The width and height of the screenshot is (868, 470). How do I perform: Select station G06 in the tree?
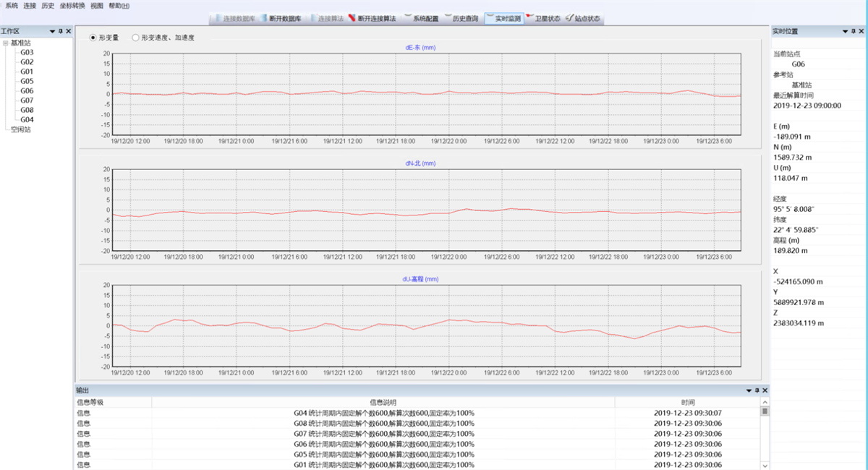[x=27, y=91]
